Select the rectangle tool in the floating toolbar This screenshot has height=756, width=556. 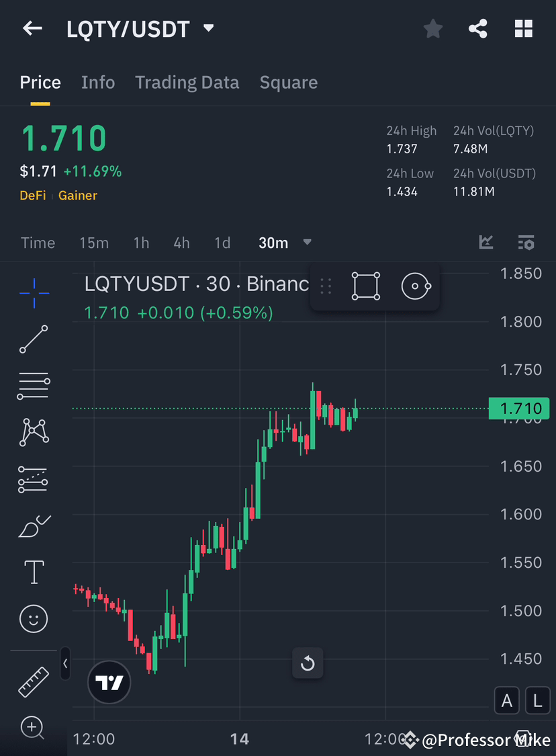tap(365, 286)
